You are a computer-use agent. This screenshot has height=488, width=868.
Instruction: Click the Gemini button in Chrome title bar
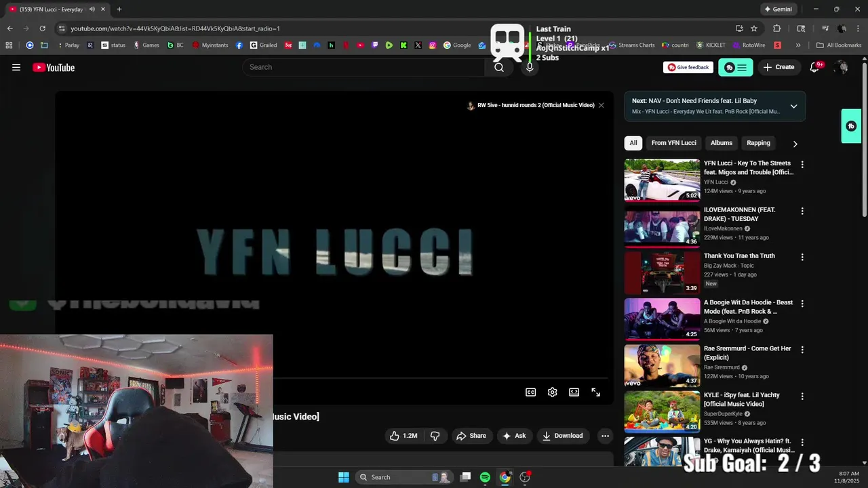point(778,9)
